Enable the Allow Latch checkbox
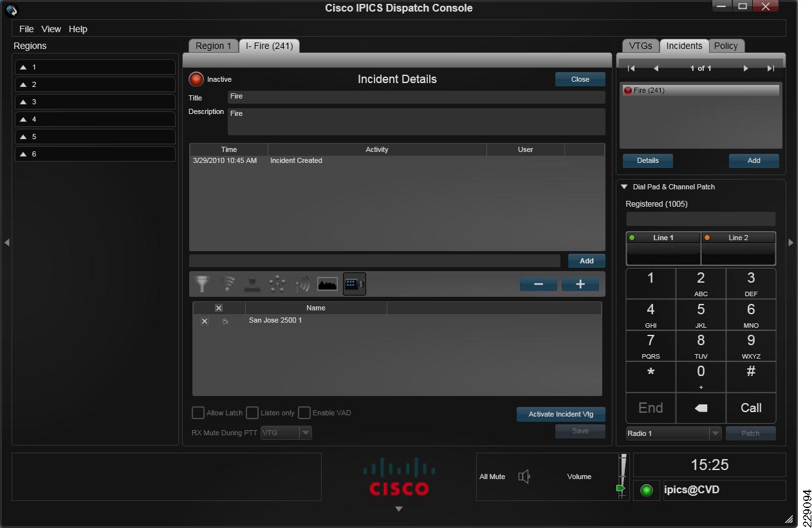 point(198,413)
